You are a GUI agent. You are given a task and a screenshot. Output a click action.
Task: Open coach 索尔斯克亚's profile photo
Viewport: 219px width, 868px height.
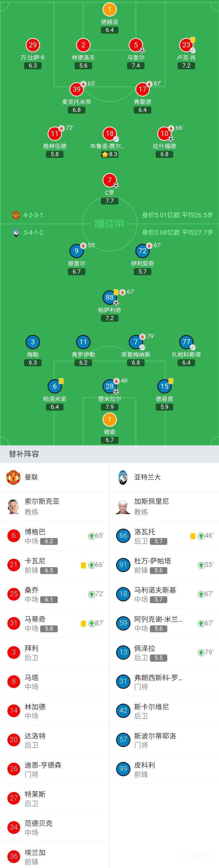pos(13,507)
